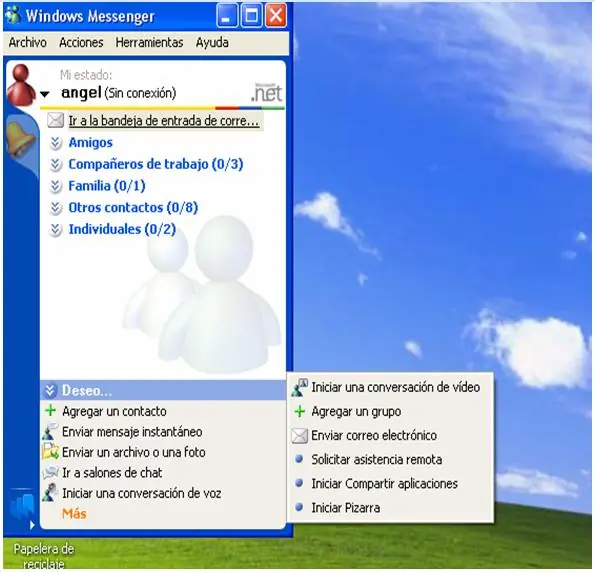595x572 pixels.
Task: Open the Ayuda menu
Action: 212,43
